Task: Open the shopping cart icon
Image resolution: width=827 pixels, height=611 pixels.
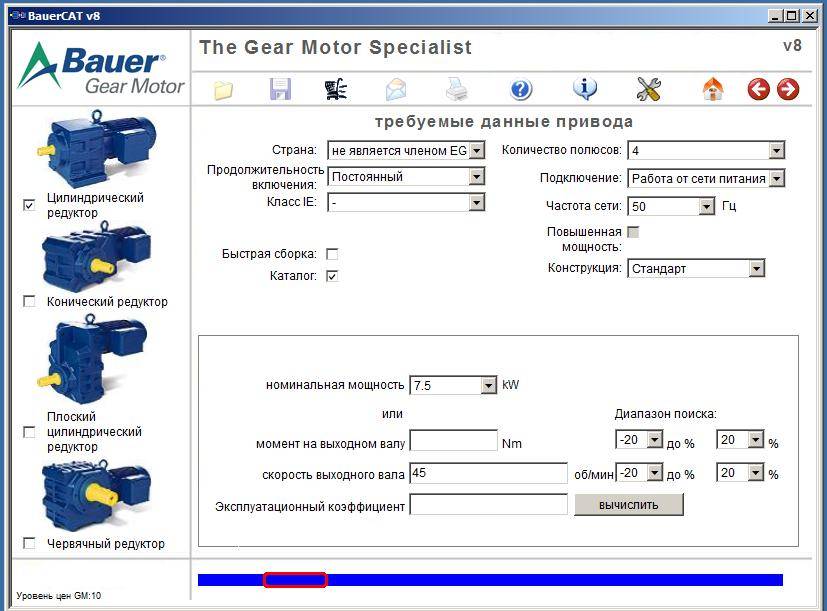Action: click(x=336, y=89)
